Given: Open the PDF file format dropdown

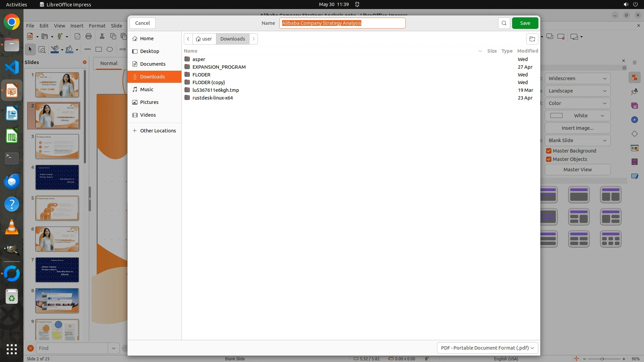Looking at the screenshot, I should (487, 348).
